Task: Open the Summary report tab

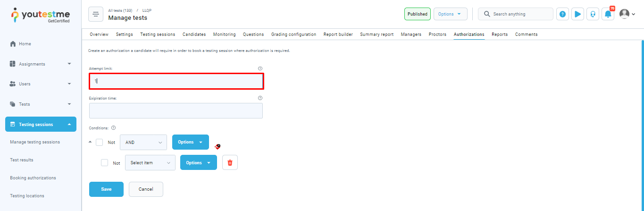Action: [x=377, y=34]
